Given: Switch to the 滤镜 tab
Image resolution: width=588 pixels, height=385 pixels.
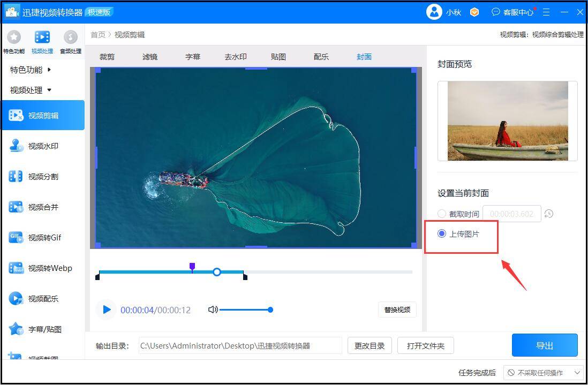Looking at the screenshot, I should [149, 56].
